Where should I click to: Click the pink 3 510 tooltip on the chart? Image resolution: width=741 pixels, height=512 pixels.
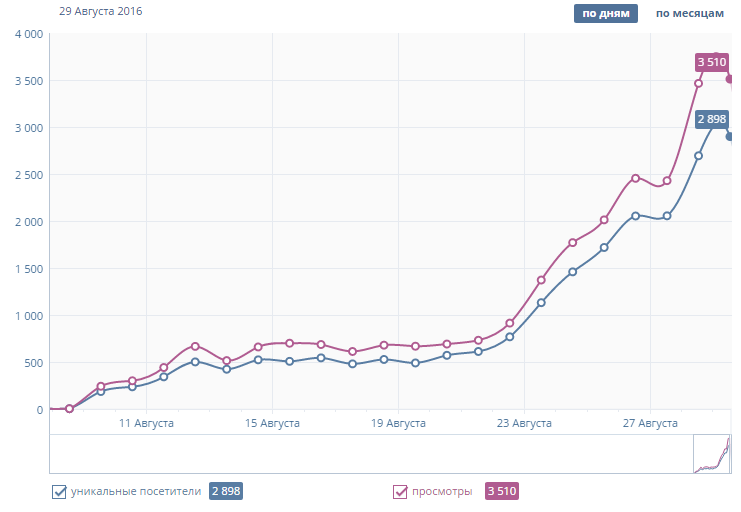(x=711, y=62)
